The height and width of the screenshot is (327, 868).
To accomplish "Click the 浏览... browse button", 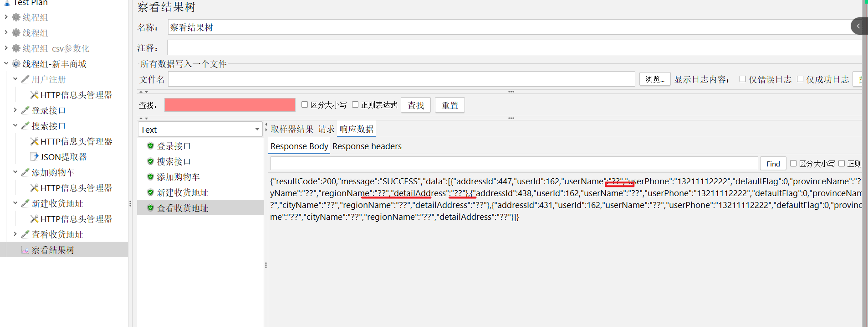I will click(x=655, y=79).
